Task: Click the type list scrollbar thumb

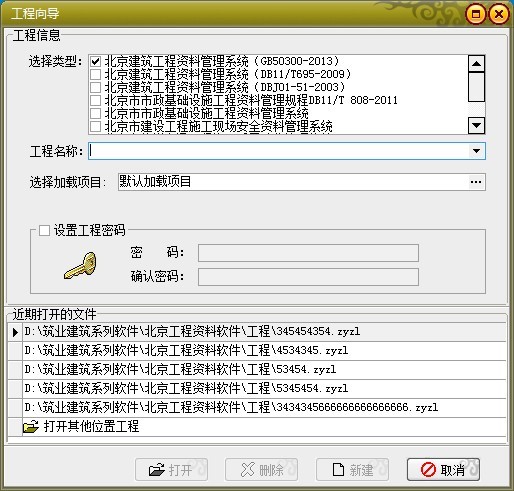Action: pos(476,87)
